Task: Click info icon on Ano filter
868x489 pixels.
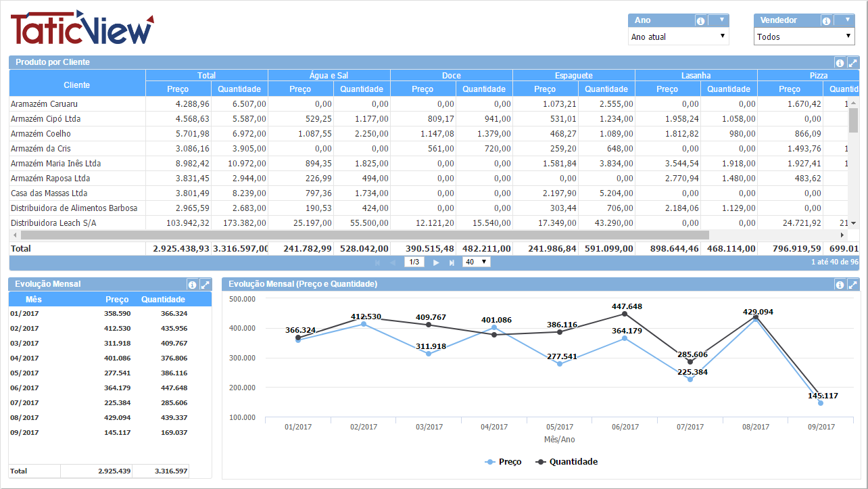Action: (x=700, y=21)
